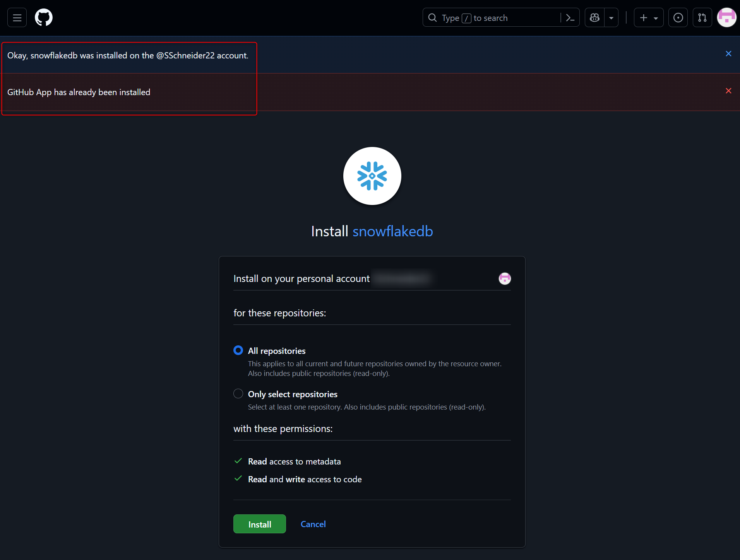Go to GitHub homepage via Octocat logo
Viewport: 740px width, 560px height.
pyautogui.click(x=44, y=18)
